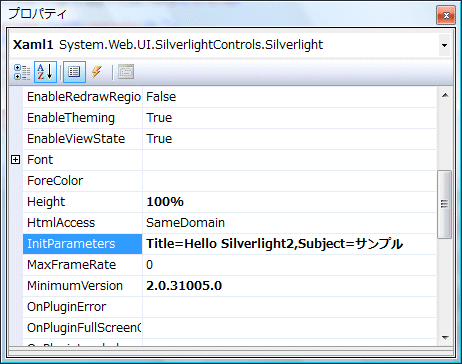Open the Property Pages icon
This screenshot has width=462, height=364.
coord(126,72)
